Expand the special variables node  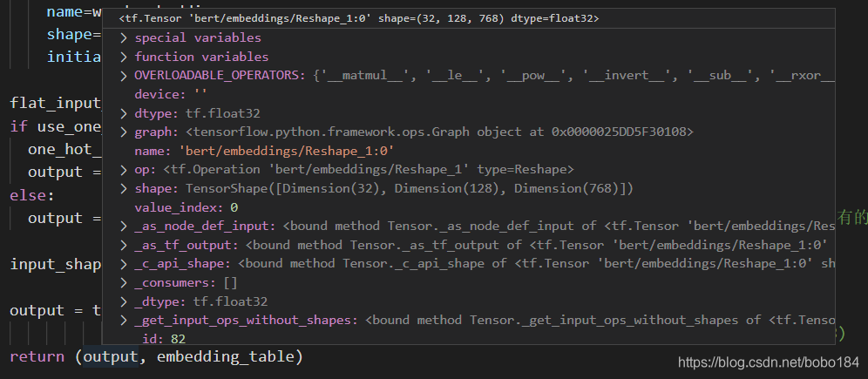pyautogui.click(x=124, y=38)
